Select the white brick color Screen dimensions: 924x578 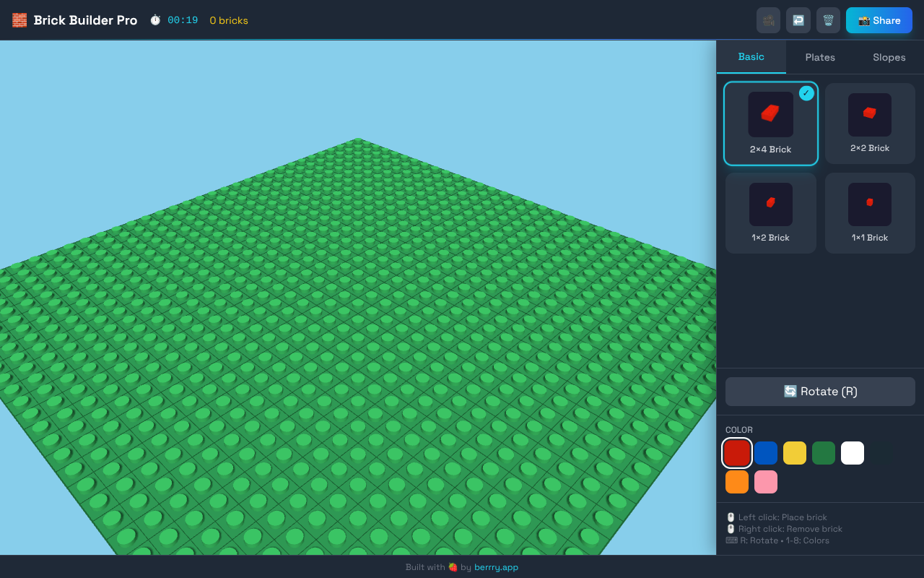coord(853,453)
